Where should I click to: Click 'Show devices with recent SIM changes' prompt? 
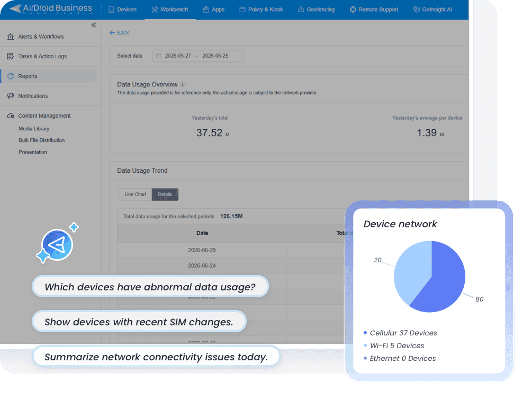(139, 322)
